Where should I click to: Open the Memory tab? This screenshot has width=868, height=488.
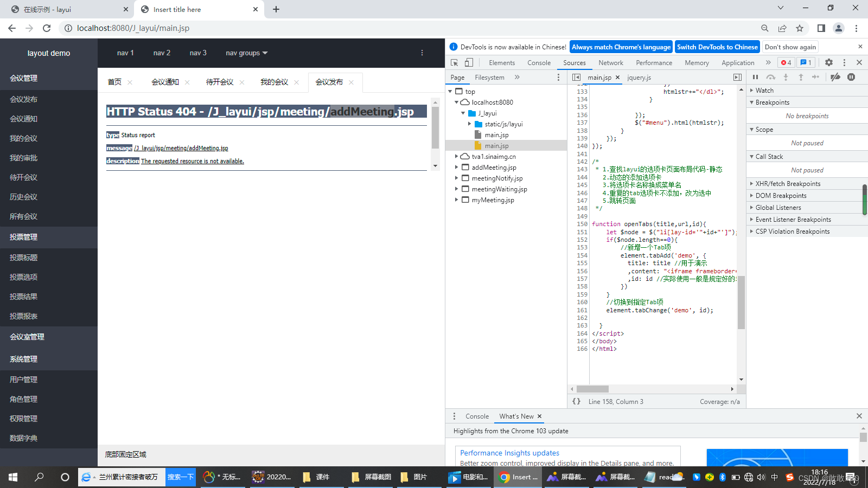click(697, 63)
